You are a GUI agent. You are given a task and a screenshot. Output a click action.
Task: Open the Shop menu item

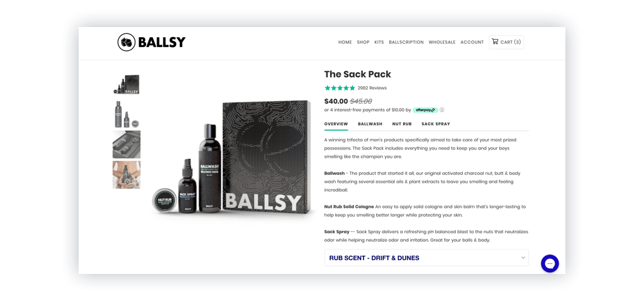363,42
